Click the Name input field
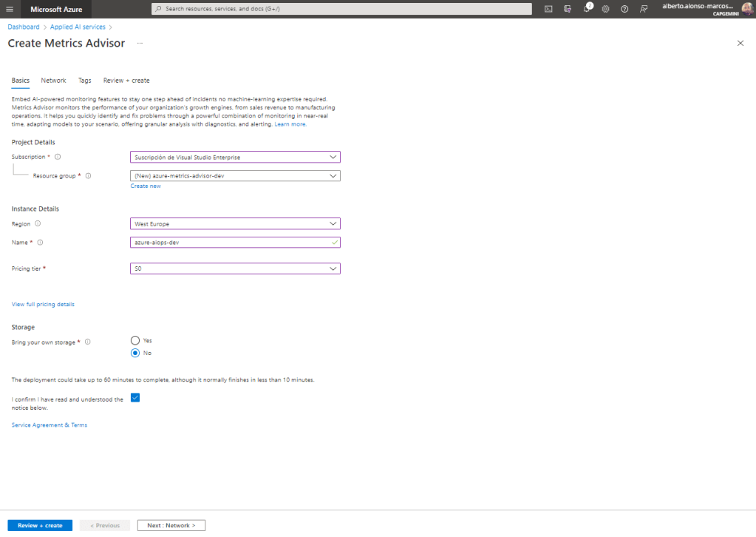 (x=231, y=243)
